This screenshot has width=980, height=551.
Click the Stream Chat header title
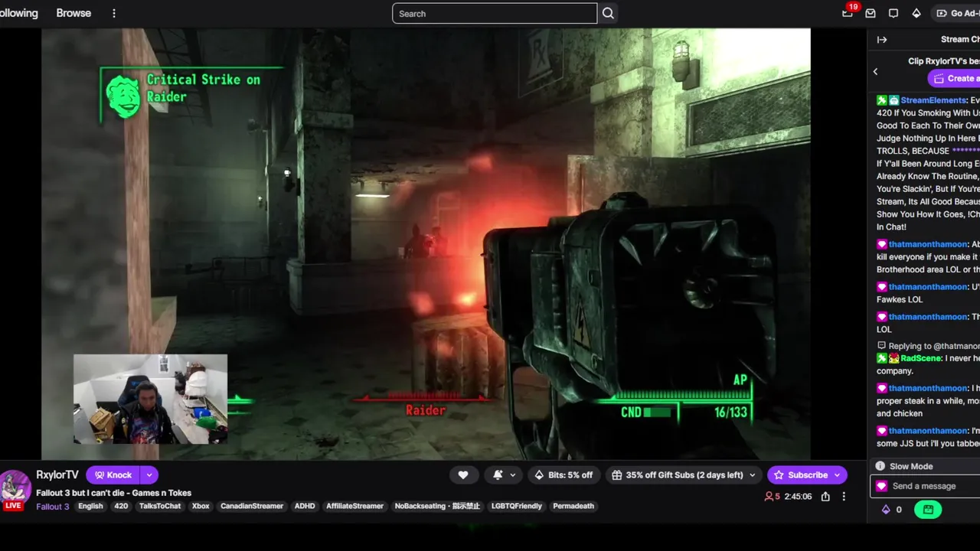960,40
